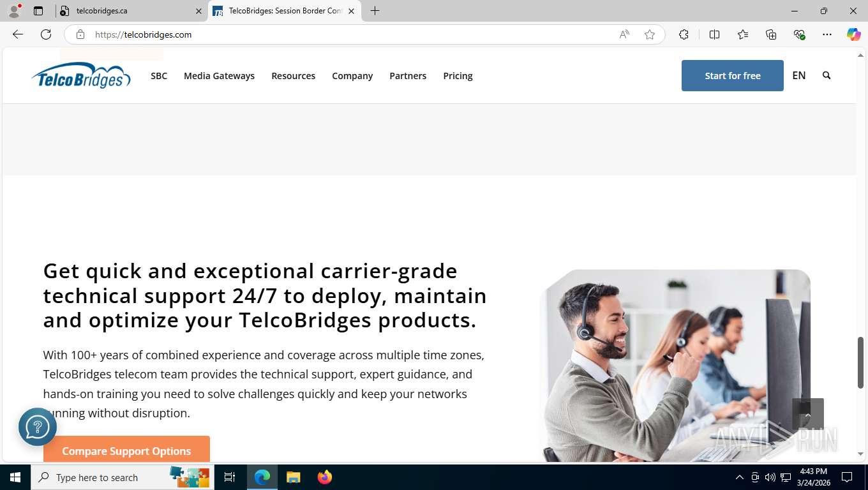Viewport: 868px width, 490px height.
Task: Open split screen view
Action: coord(715,34)
